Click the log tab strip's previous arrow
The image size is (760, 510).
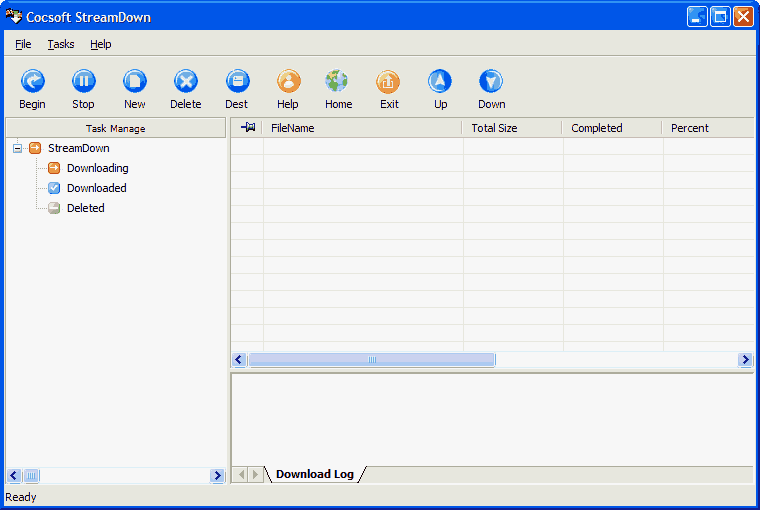(241, 474)
